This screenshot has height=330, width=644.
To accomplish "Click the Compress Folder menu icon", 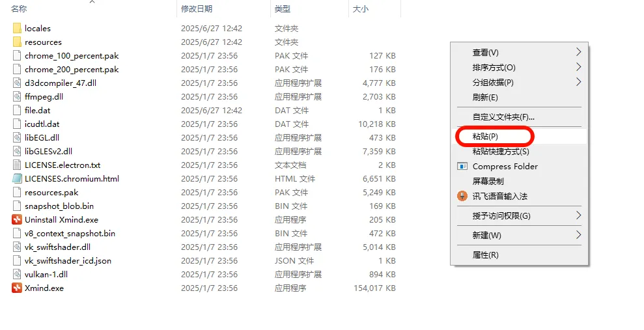I will click(x=462, y=166).
